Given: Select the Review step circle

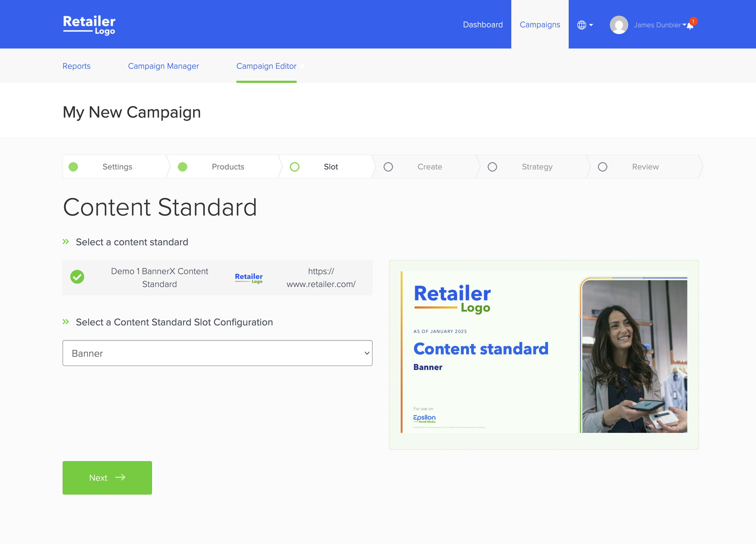Looking at the screenshot, I should (602, 167).
